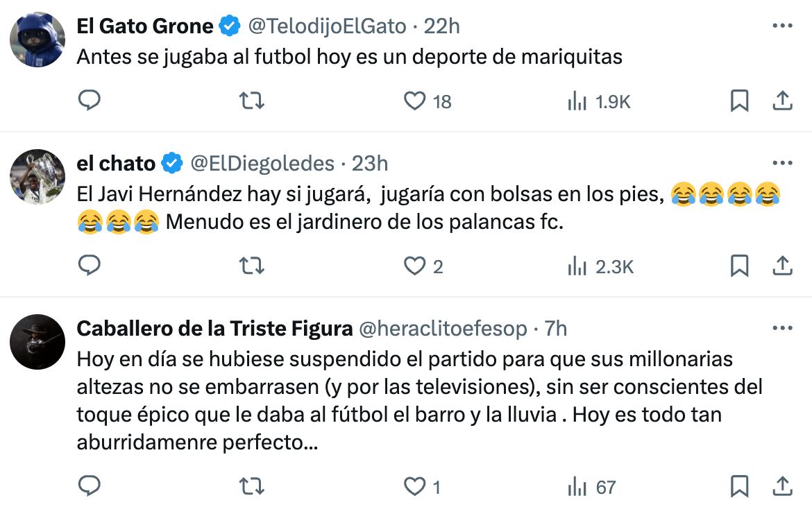
Task: Open more options on el chato's tweet
Action: (782, 163)
